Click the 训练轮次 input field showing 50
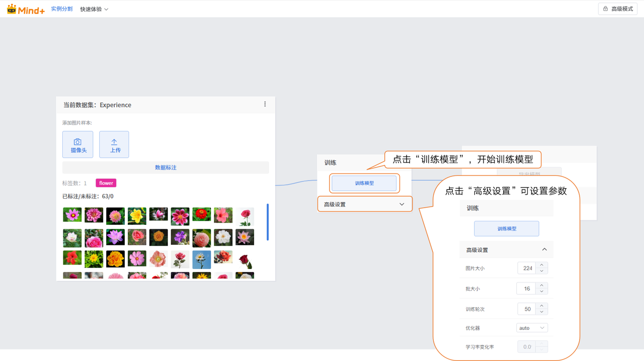The height and width of the screenshot is (361, 644). point(527,309)
